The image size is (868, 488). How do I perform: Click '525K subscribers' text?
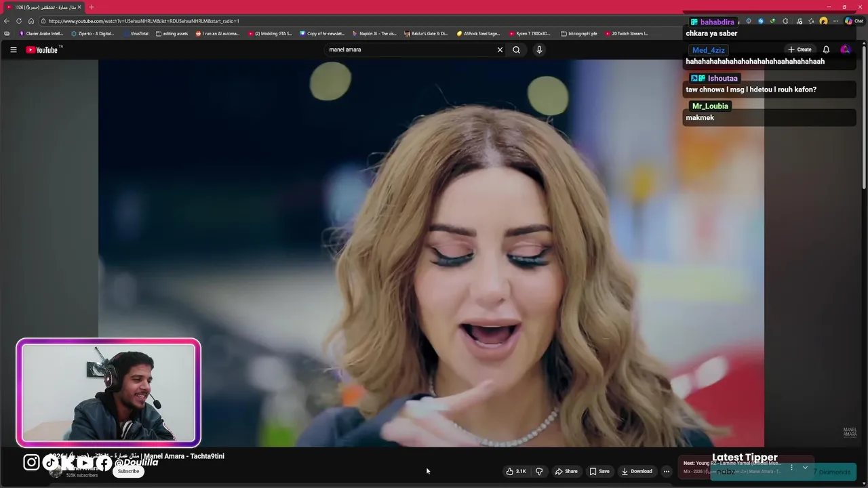82,476
